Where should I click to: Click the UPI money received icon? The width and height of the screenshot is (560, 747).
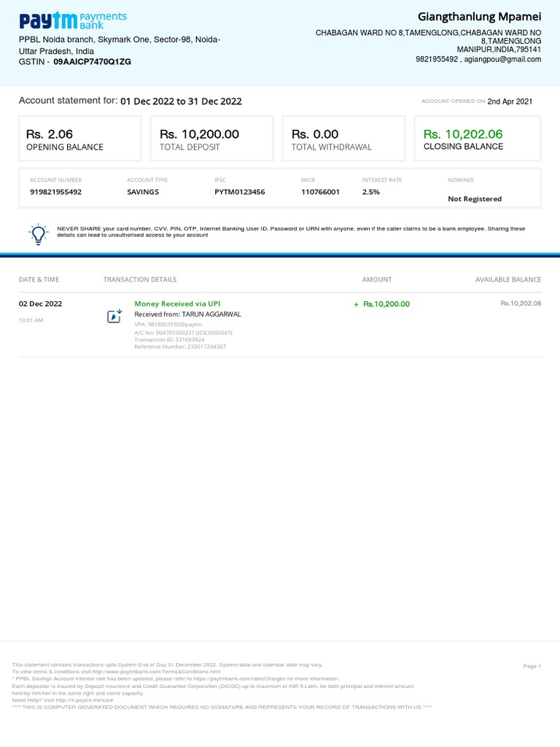(114, 316)
